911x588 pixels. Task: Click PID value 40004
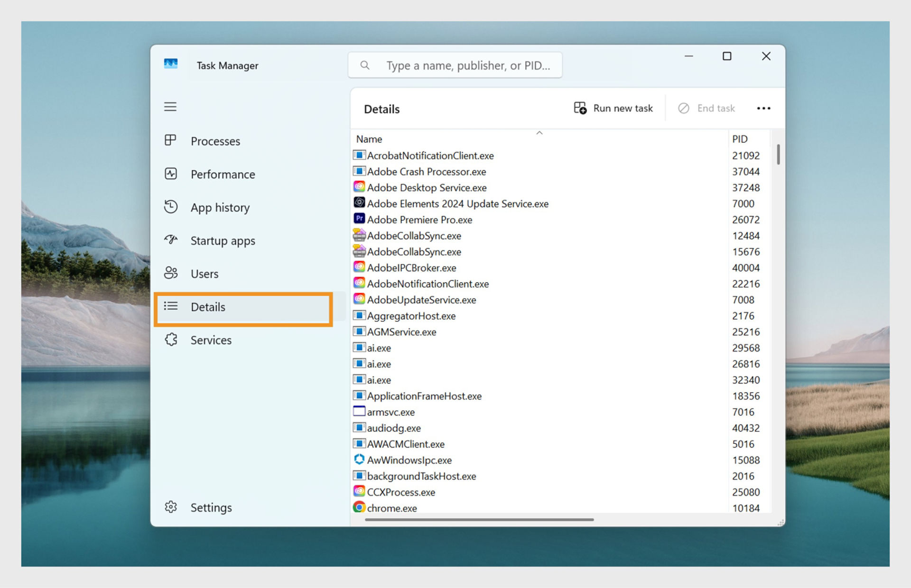tap(746, 267)
